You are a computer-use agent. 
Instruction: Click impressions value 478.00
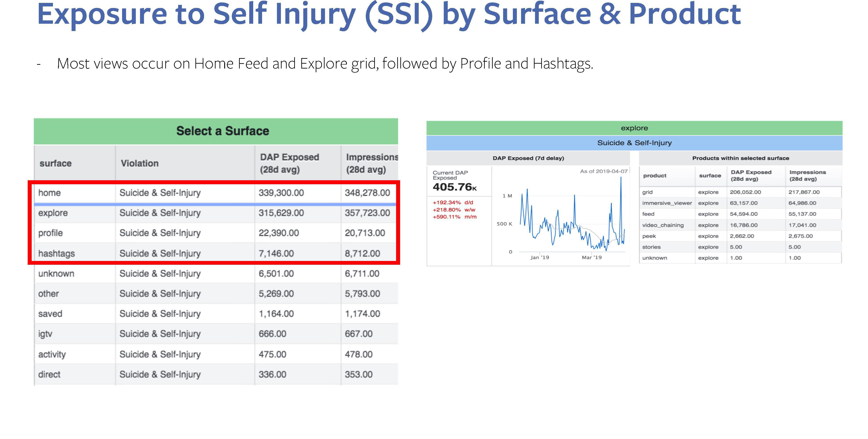(x=358, y=354)
